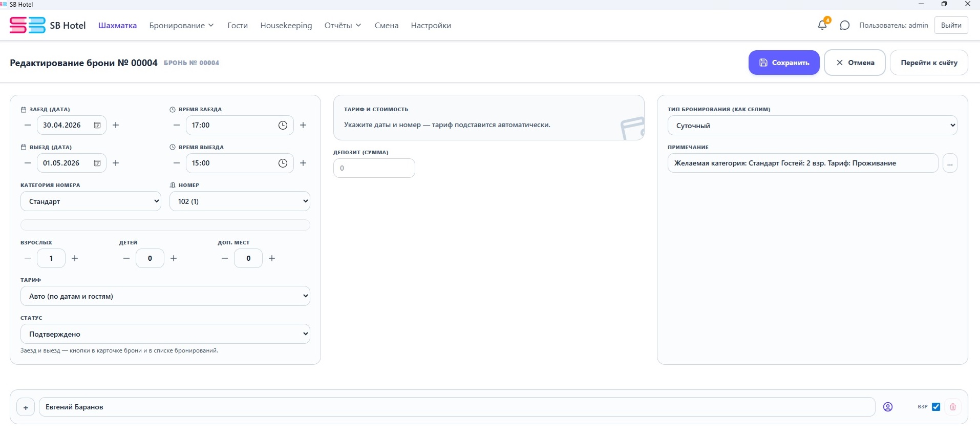Viewport: 980px width, 435px height.
Task: Go to the Шахматка tab
Action: [x=117, y=25]
